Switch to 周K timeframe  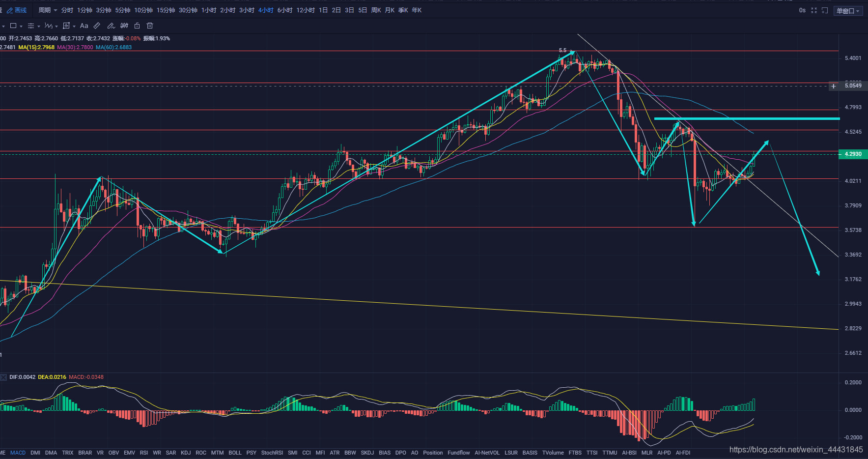click(376, 10)
